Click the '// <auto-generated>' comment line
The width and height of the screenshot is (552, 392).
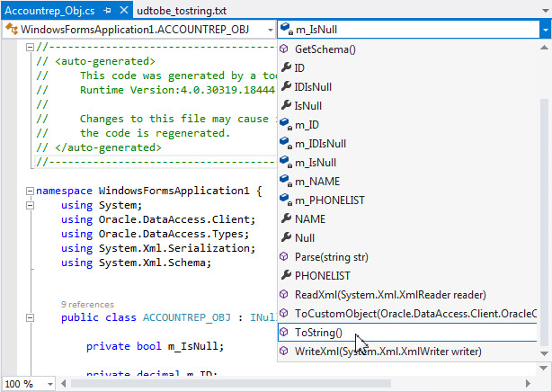click(95, 61)
